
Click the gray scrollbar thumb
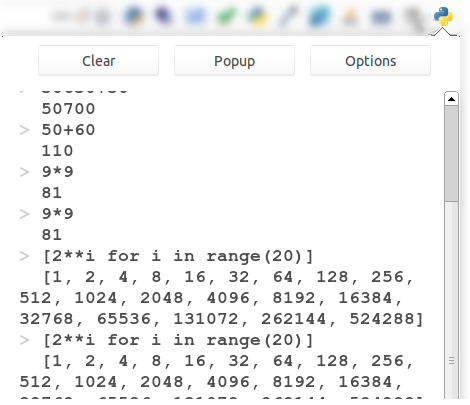coord(451,153)
